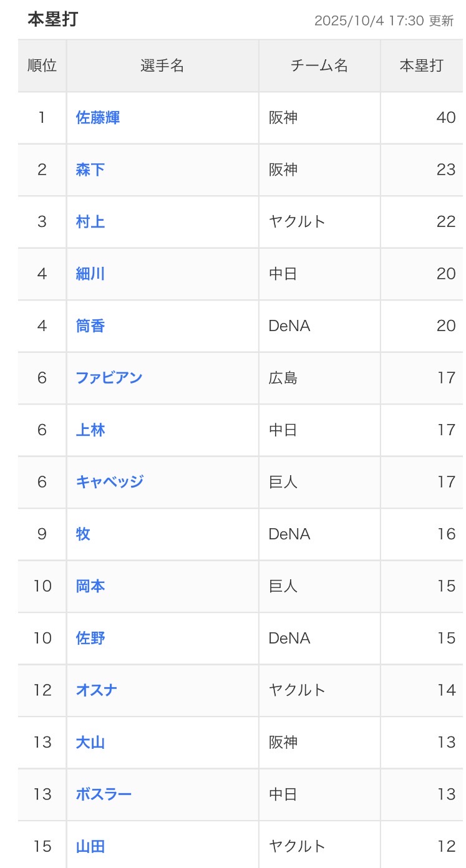Open 岡本 player profile
Image resolution: width=466 pixels, height=868 pixels.
pos(90,586)
